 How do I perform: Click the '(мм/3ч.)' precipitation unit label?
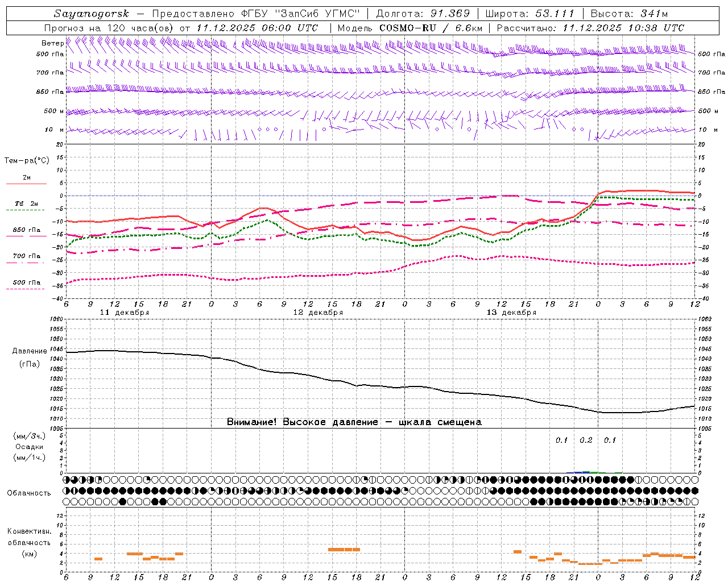[x=29, y=436]
